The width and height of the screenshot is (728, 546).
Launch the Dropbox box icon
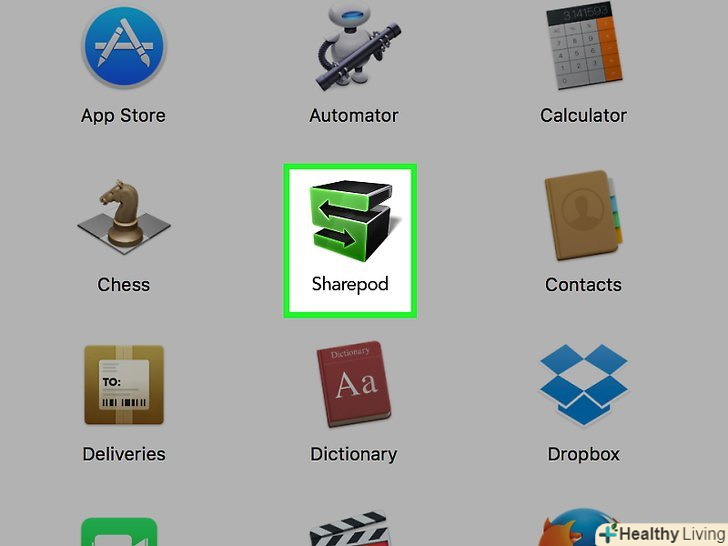click(x=584, y=384)
